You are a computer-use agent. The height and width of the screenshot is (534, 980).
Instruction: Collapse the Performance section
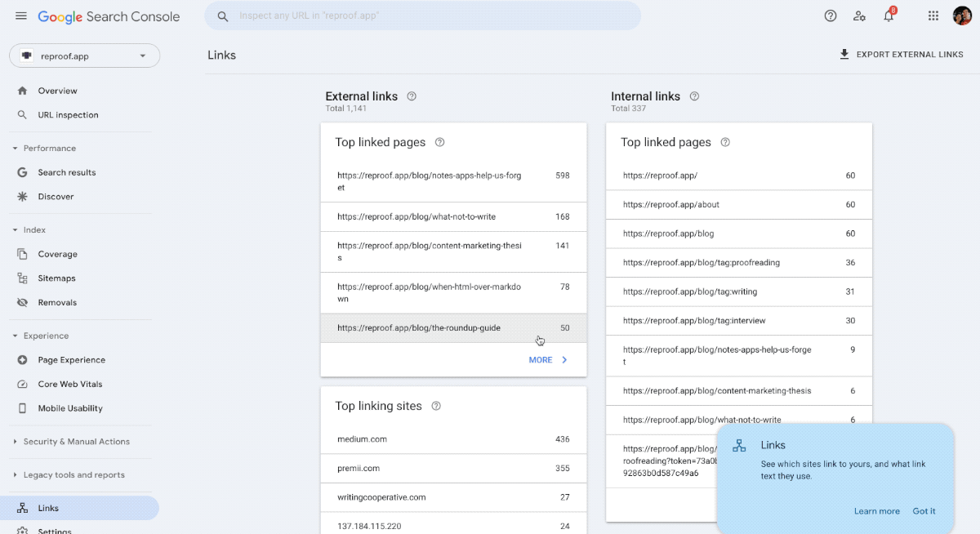(x=15, y=149)
